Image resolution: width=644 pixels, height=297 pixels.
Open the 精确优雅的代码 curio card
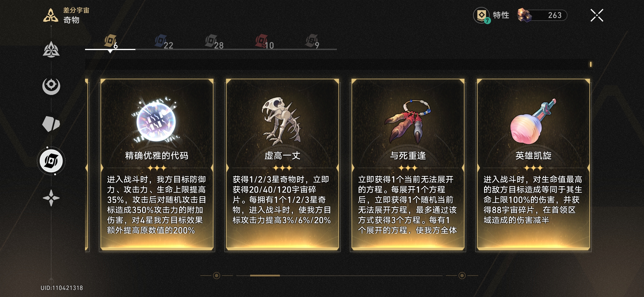pos(157,165)
